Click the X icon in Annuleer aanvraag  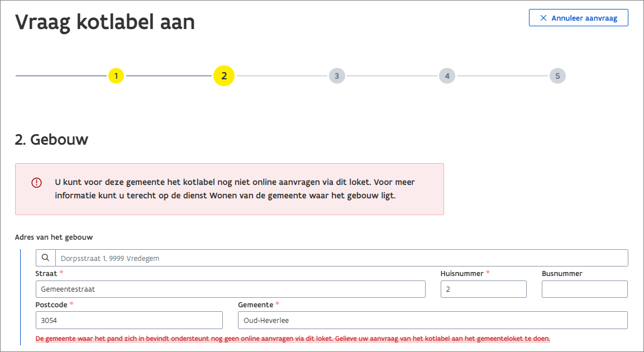click(x=543, y=18)
